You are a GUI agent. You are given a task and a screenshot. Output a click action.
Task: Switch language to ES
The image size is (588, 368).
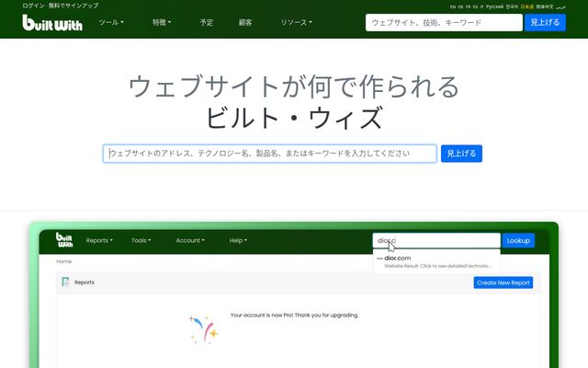click(x=476, y=6)
